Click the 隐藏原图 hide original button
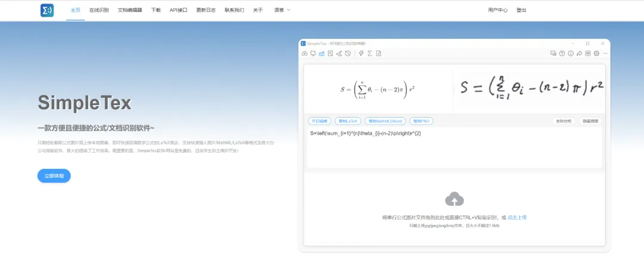This screenshot has width=644, height=268. click(590, 121)
